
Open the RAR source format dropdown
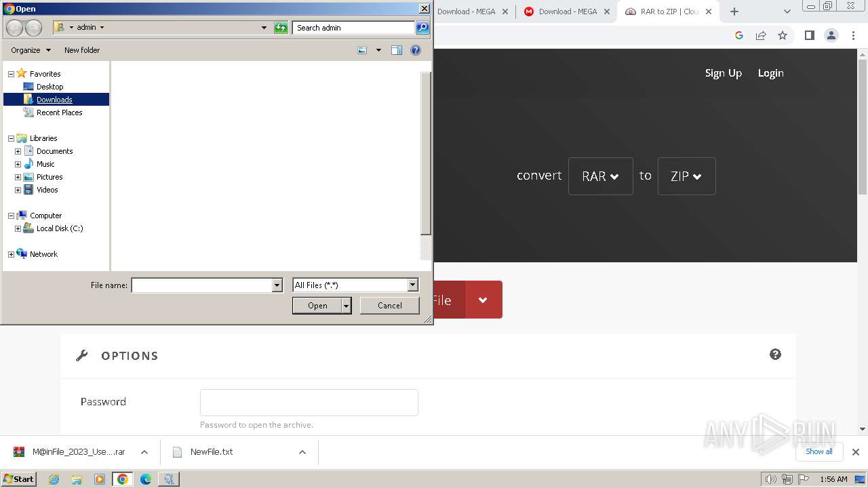(x=600, y=176)
